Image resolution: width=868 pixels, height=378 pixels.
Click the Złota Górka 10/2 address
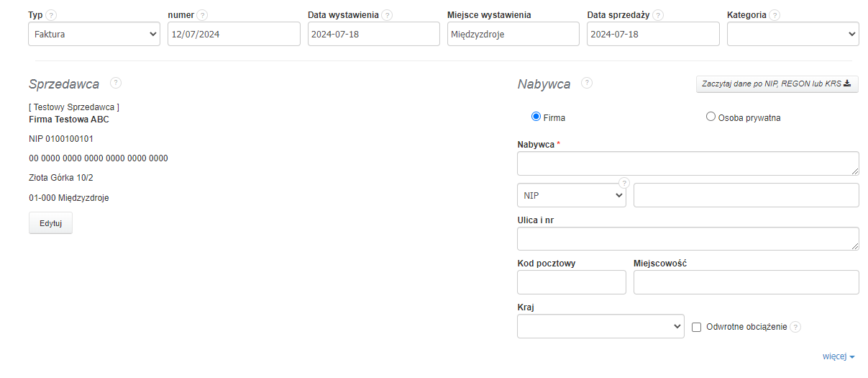61,178
